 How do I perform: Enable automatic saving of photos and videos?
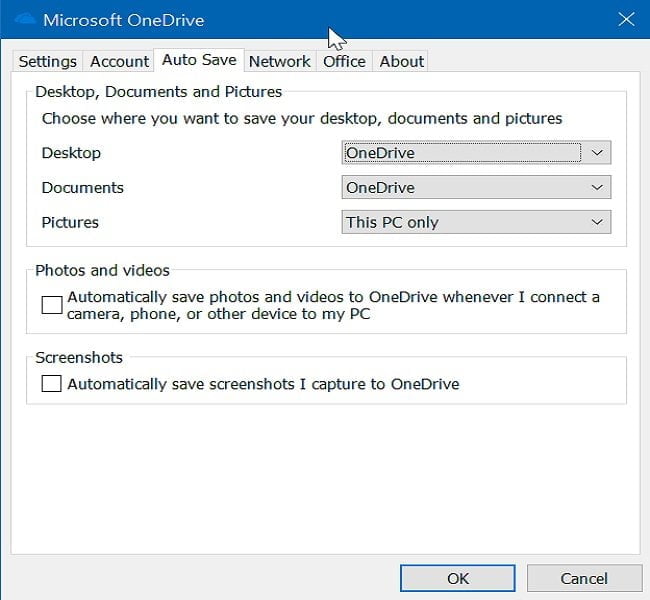pos(52,305)
